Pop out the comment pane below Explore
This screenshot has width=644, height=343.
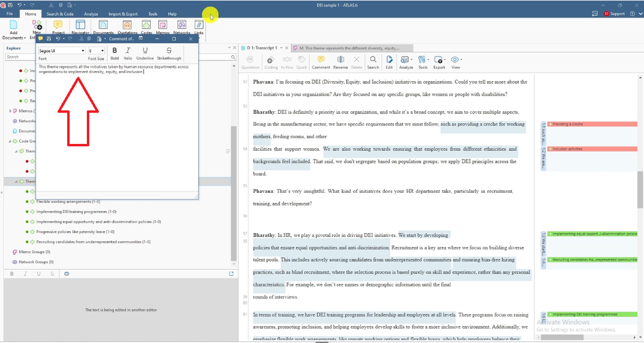(231, 274)
